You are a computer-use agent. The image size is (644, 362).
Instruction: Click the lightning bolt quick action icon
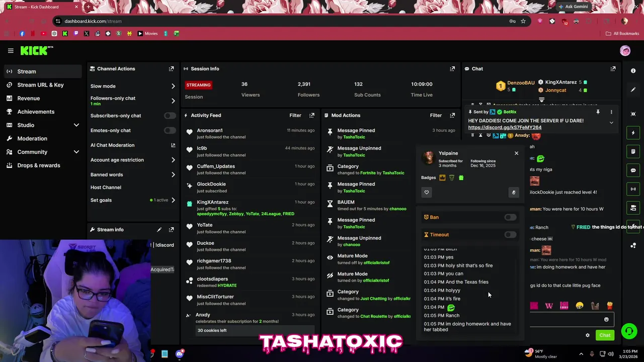coord(633,133)
